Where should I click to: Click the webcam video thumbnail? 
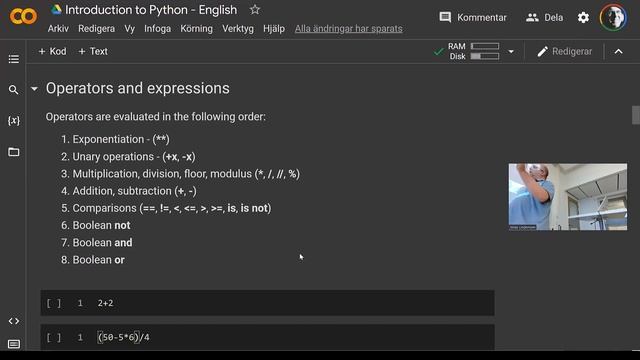point(568,197)
